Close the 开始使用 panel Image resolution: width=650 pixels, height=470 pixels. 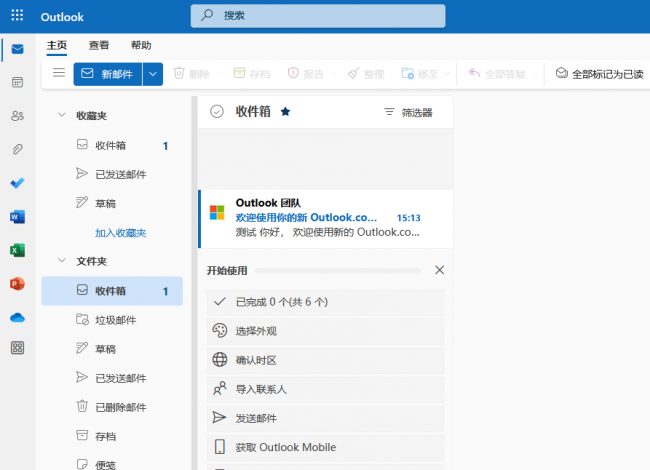(x=439, y=270)
